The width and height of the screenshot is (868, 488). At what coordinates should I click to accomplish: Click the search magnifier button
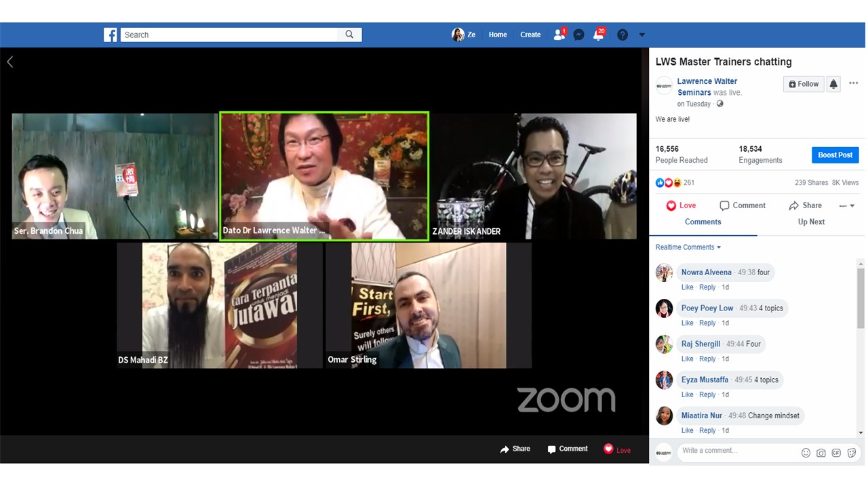pos(349,35)
